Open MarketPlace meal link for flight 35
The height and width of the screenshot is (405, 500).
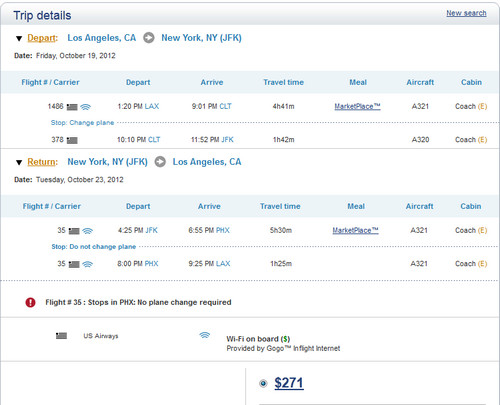pyautogui.click(x=355, y=230)
